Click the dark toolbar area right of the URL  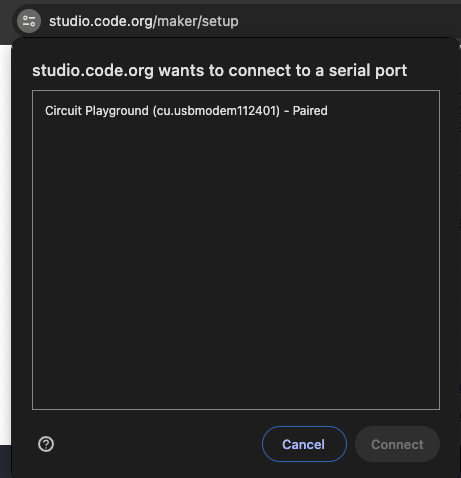pos(347,21)
